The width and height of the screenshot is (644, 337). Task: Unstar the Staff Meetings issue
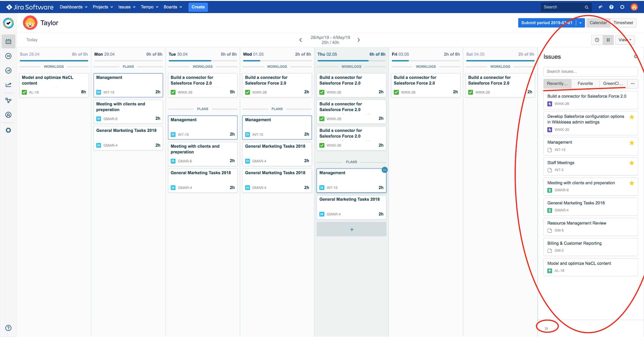[x=632, y=163]
